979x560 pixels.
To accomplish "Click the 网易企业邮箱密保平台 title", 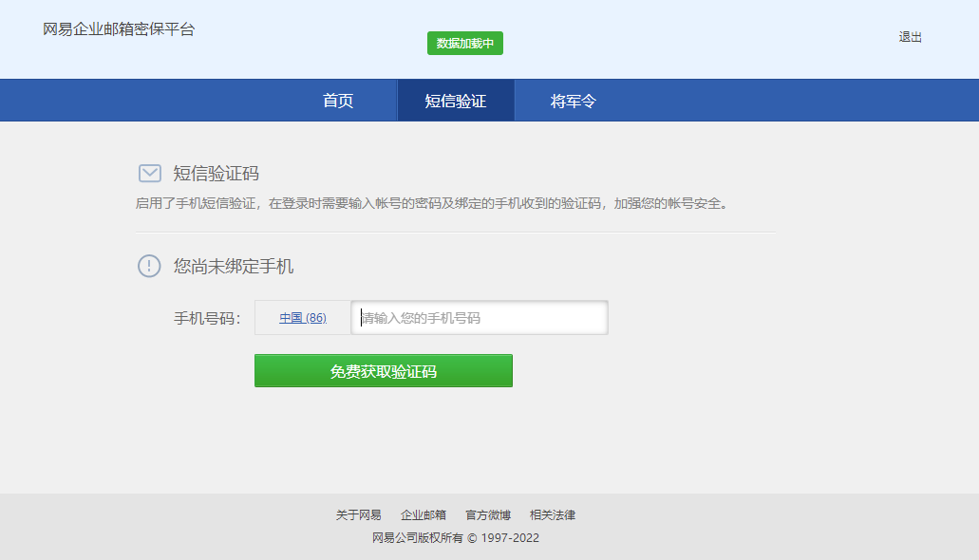I will 119,29.
